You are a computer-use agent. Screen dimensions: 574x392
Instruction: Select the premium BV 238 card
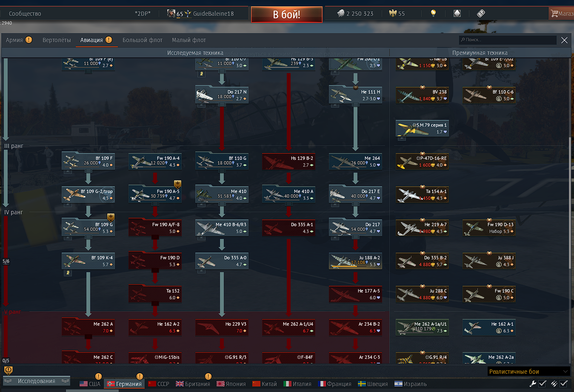point(423,95)
